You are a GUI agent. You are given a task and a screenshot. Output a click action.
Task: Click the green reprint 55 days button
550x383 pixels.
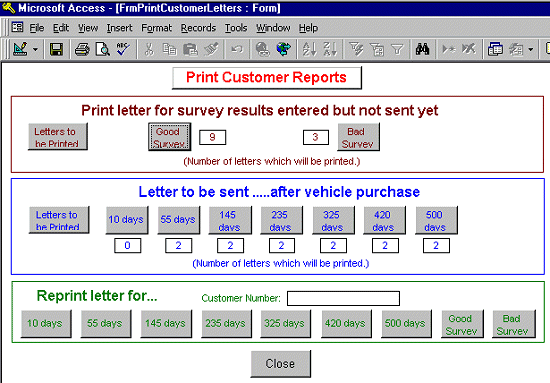[x=106, y=323]
